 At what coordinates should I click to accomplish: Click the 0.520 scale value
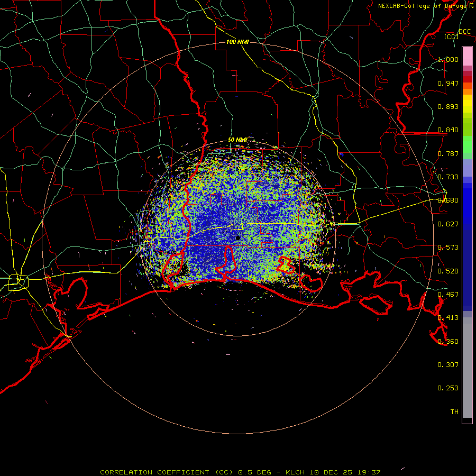pos(448,271)
